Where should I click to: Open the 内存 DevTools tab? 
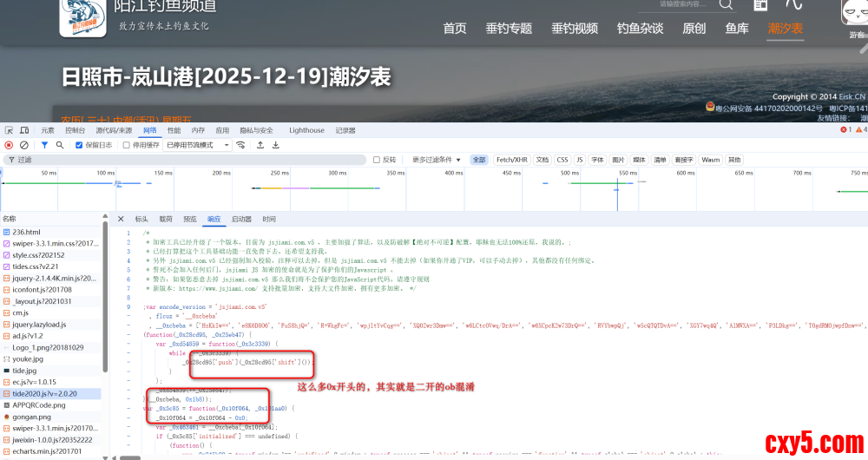[198, 131]
